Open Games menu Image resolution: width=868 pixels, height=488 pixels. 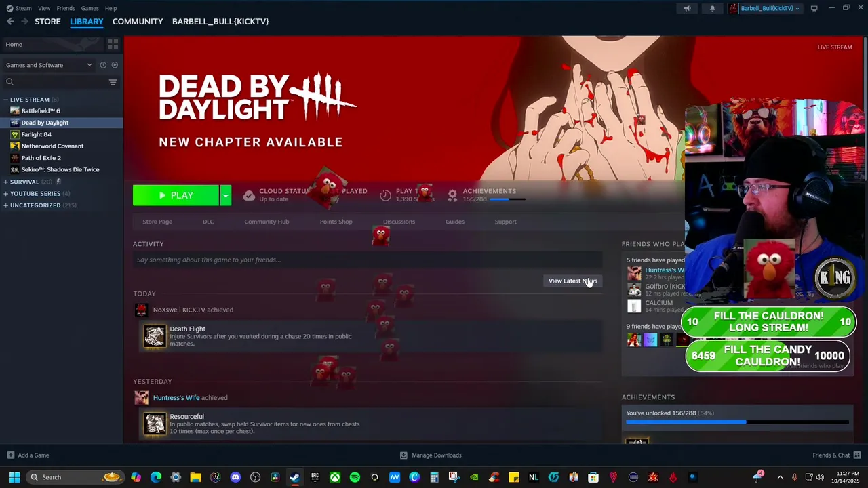click(90, 8)
